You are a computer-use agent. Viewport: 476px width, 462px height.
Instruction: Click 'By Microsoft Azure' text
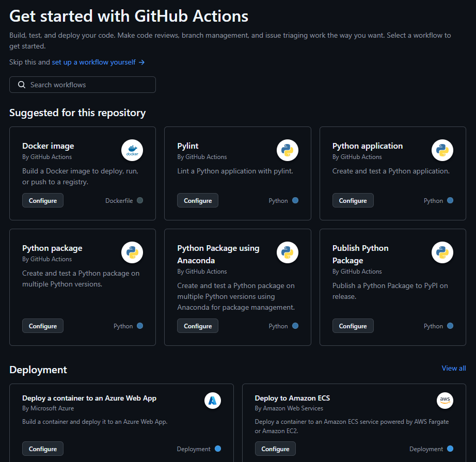pos(48,408)
